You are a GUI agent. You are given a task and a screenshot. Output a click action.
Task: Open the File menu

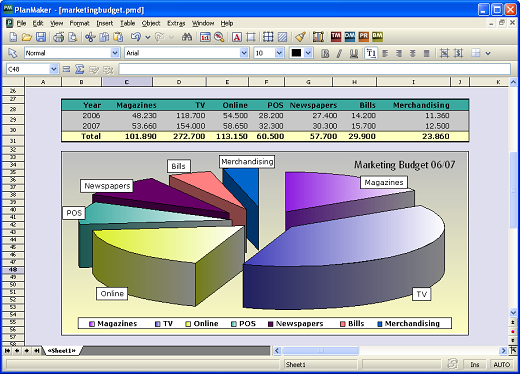21,23
